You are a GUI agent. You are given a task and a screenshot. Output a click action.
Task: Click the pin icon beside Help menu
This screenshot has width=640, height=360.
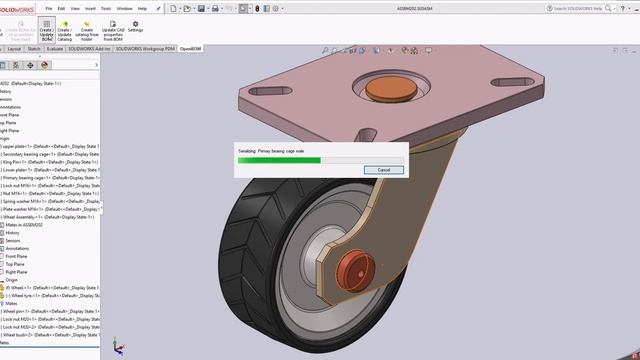click(x=158, y=8)
